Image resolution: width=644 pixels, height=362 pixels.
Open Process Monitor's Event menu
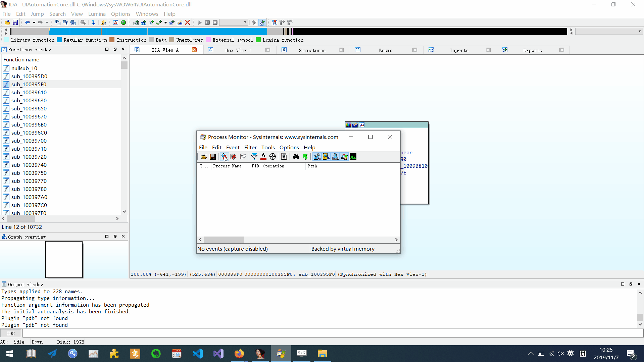[x=233, y=147]
